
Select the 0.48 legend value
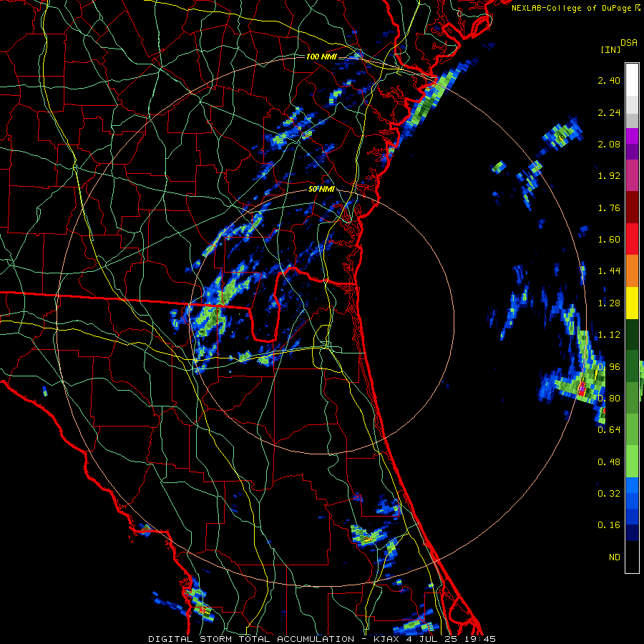coord(609,462)
